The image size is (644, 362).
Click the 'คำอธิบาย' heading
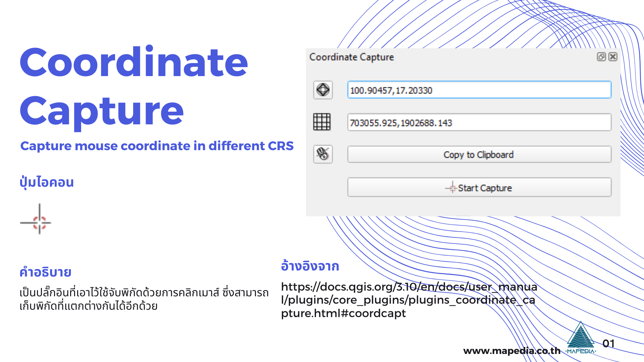[45, 272]
